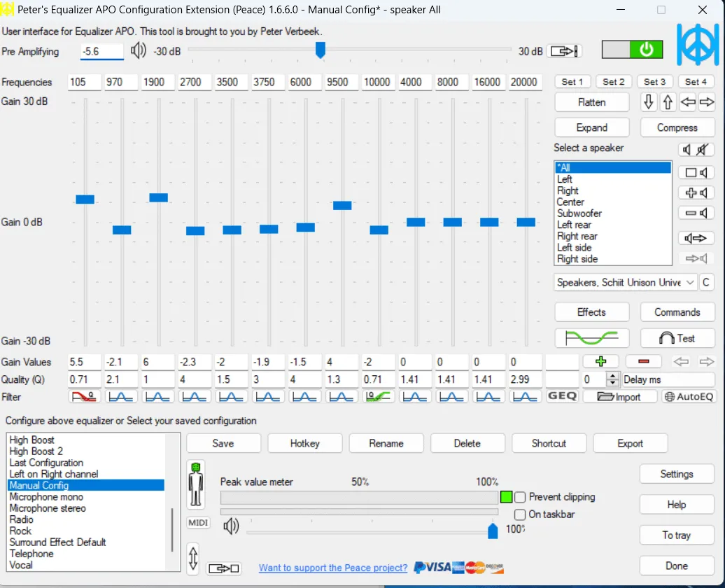Screen dimensions: 725x588
Task: Click the green plus add band icon
Action: (x=600, y=362)
